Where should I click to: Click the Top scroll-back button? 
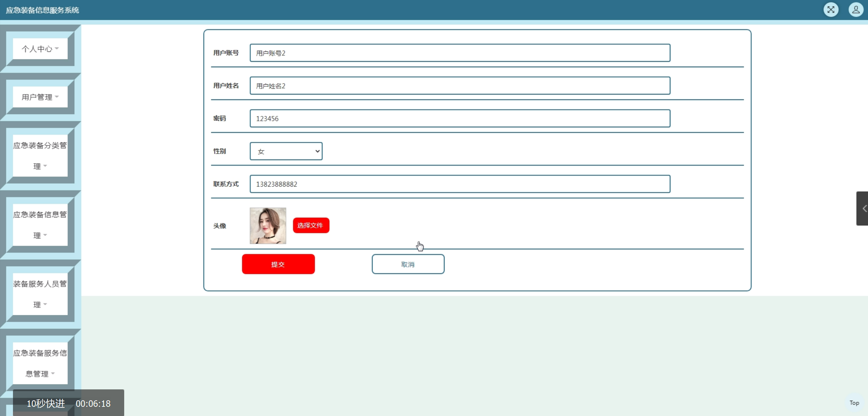854,403
